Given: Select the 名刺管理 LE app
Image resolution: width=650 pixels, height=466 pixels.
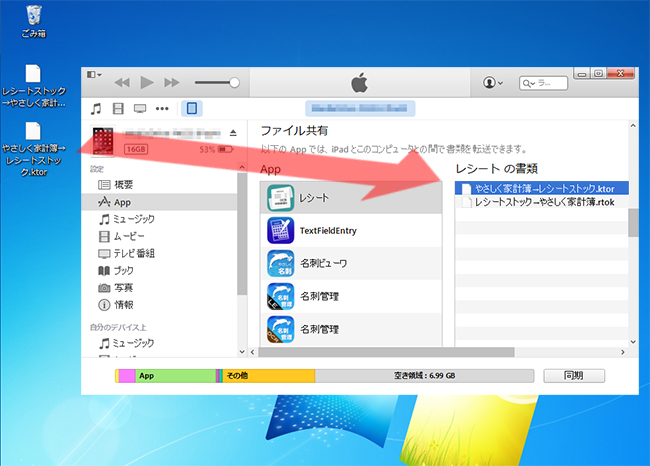Looking at the screenshot, I should coord(351,296).
